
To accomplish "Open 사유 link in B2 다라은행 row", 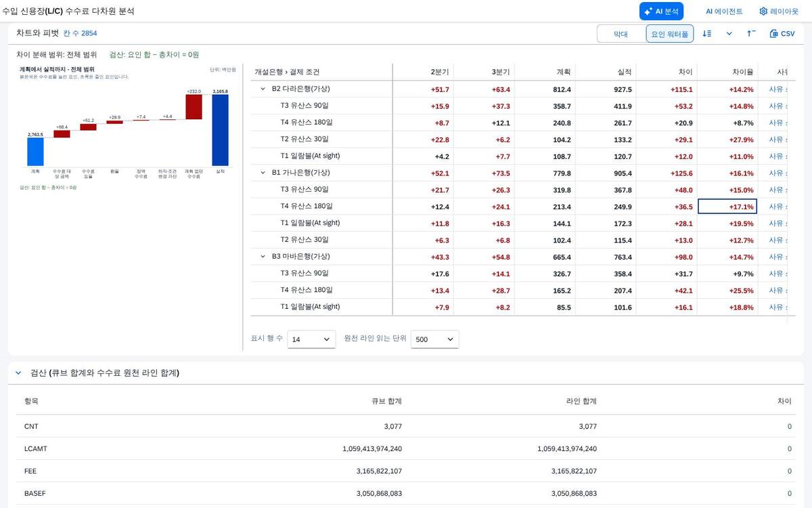I will click(x=778, y=89).
